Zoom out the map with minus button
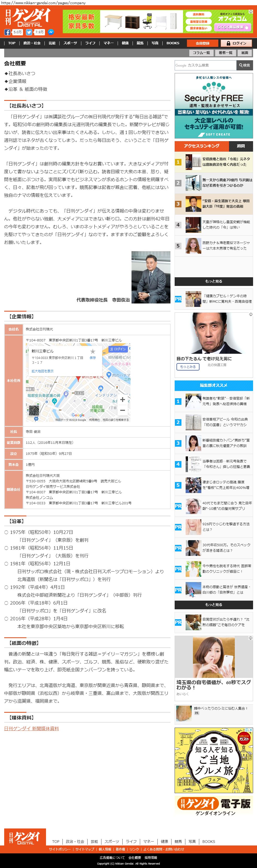This screenshot has height=868, width=257. point(122,410)
